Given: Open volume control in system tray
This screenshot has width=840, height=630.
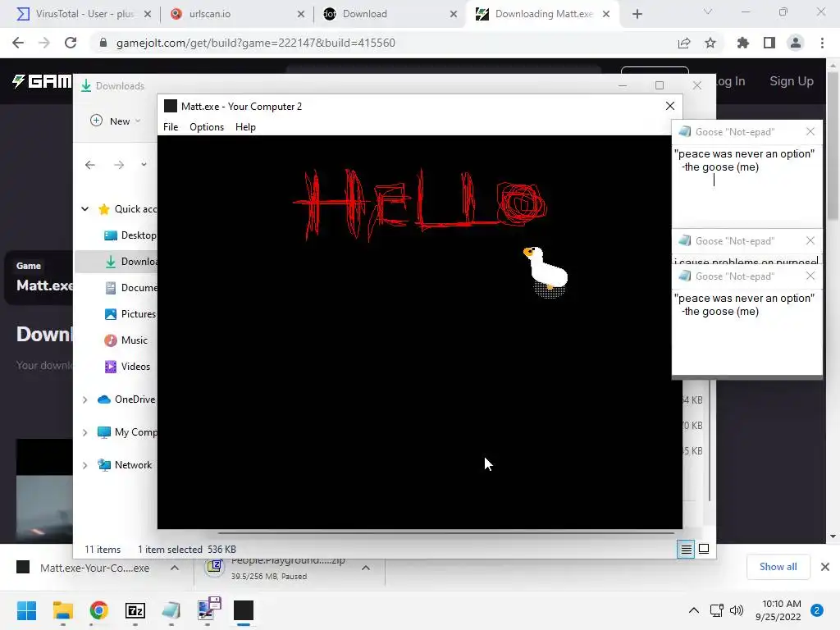Looking at the screenshot, I should pos(737,610).
